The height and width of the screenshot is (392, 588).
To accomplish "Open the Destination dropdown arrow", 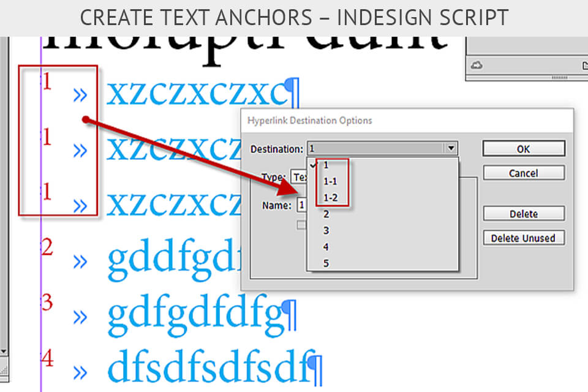I will click(x=451, y=148).
